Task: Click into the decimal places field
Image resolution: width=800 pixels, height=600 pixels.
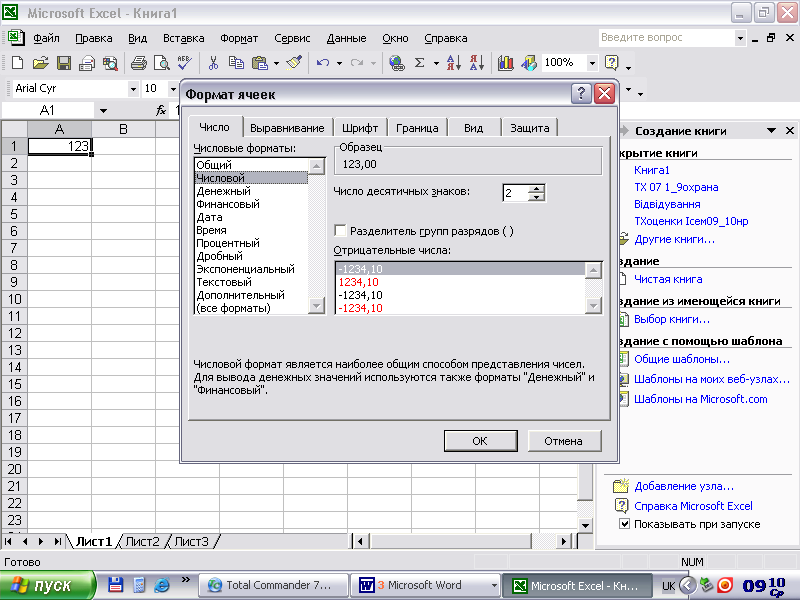Action: pyautogui.click(x=515, y=193)
